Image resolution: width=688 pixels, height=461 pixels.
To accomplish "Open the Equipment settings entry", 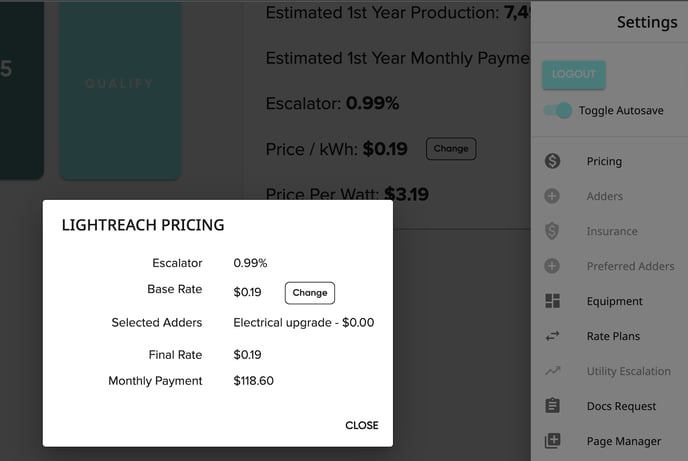I will (614, 301).
